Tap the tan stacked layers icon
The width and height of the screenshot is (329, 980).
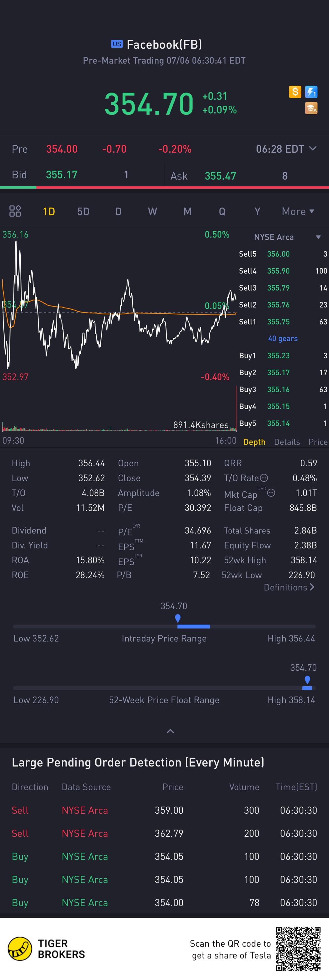click(x=311, y=108)
